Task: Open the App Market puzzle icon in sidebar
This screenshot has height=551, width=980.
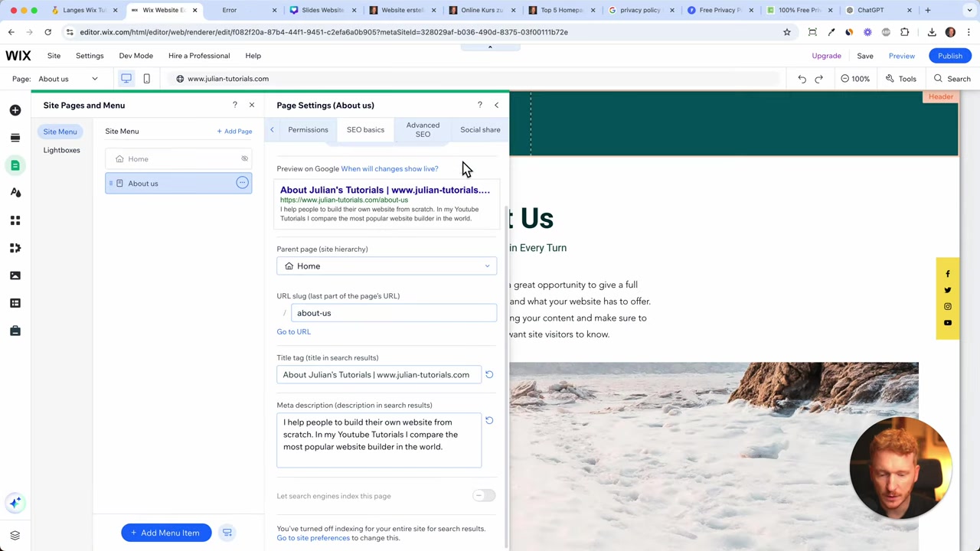Action: [x=15, y=248]
